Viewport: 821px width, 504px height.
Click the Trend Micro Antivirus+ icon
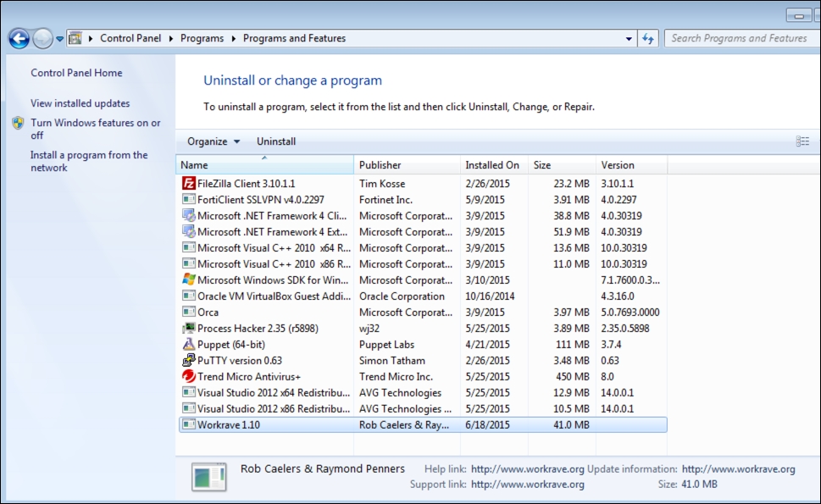click(x=189, y=377)
